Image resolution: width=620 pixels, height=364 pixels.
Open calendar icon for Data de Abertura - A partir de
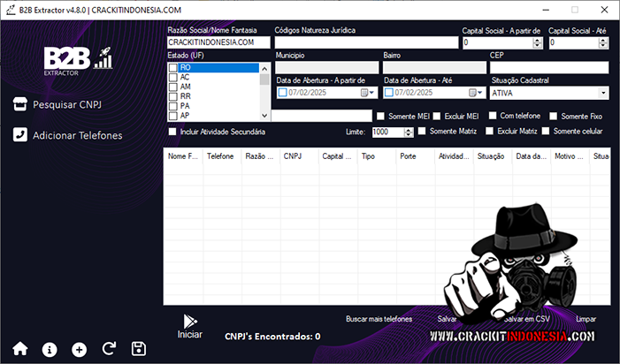(x=365, y=93)
